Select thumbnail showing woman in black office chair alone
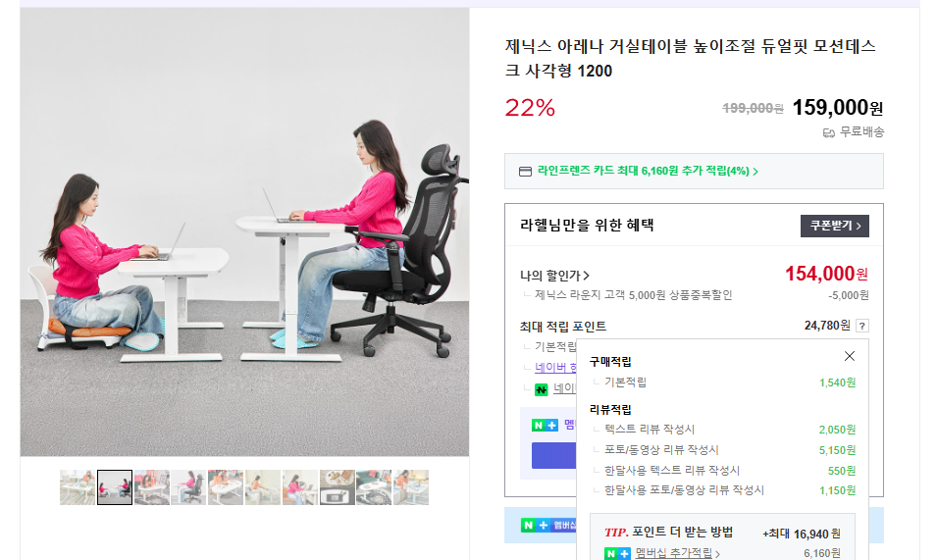This screenshot has height=560, width=937. tap(188, 487)
